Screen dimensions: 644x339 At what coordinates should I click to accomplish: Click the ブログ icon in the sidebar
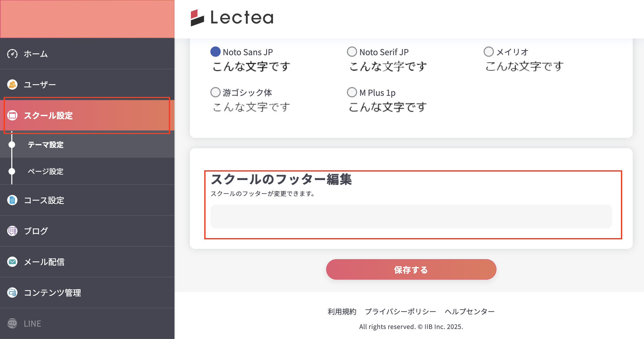[12, 231]
